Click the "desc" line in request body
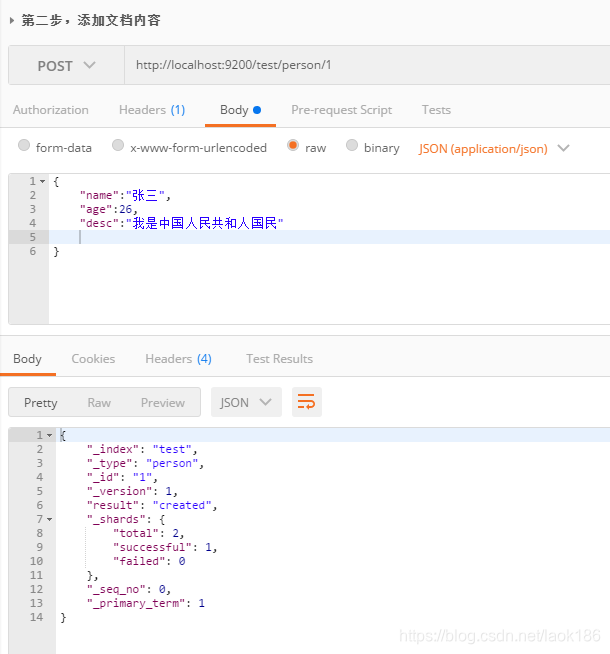610x654 pixels. click(181, 223)
